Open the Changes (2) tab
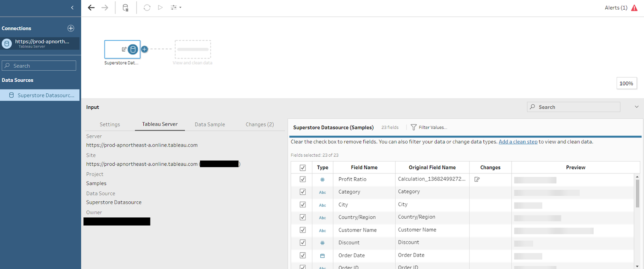The image size is (644, 269). (260, 124)
